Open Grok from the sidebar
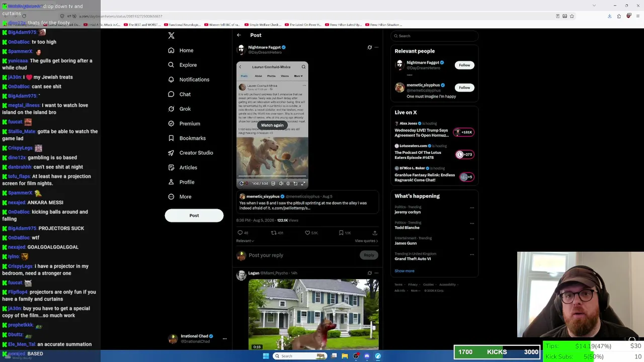The height and width of the screenshot is (362, 644). point(179,109)
